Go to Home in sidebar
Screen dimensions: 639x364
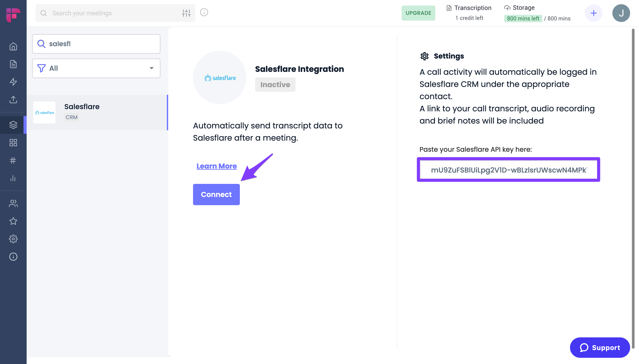click(13, 47)
